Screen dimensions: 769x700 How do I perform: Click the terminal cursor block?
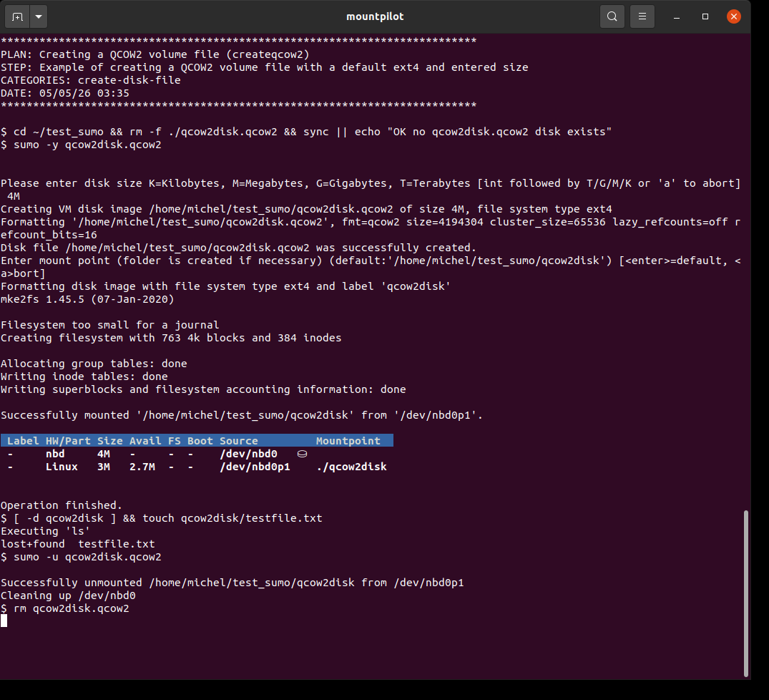coord(4,621)
